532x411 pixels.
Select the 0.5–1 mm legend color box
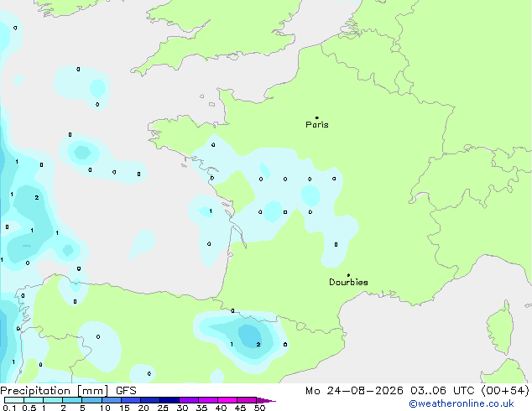34,400
